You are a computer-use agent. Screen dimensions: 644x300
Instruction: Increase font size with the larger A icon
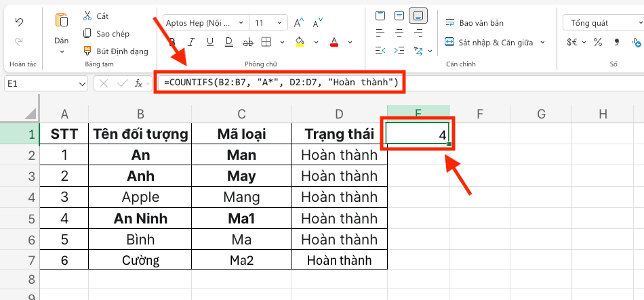pyautogui.click(x=299, y=23)
